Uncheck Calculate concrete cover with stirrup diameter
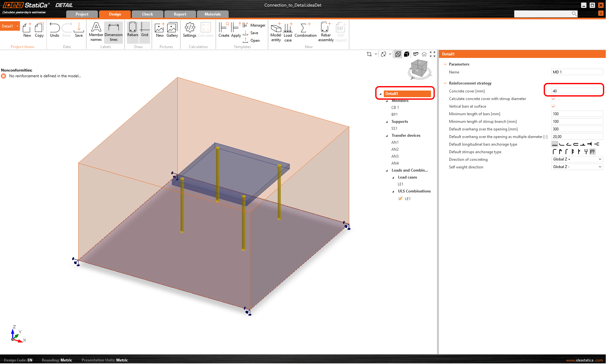This screenshot has width=608, height=364. pos(553,99)
